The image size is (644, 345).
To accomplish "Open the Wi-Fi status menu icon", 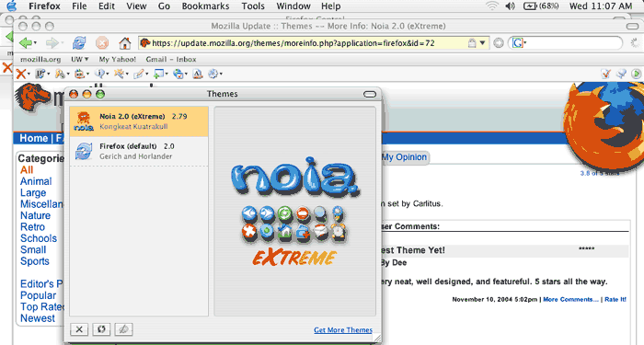I will pyautogui.click(x=491, y=6).
